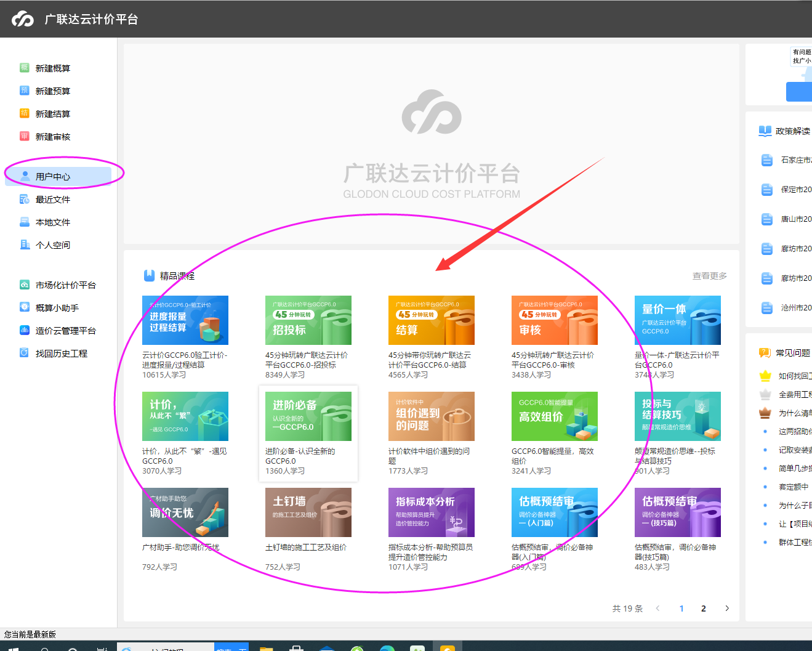Click the 新建结算 icon
The image size is (812, 651).
point(25,113)
